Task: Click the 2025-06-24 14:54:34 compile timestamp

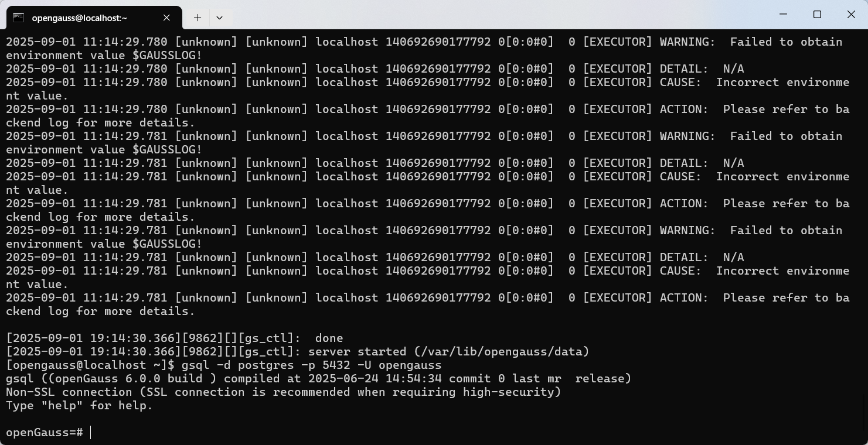Action: click(x=375, y=378)
